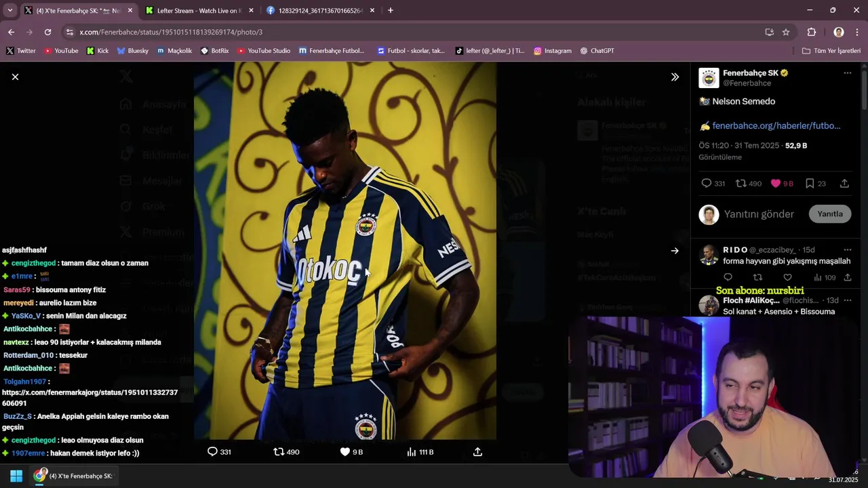Open site information icon in address bar

click(x=69, y=32)
